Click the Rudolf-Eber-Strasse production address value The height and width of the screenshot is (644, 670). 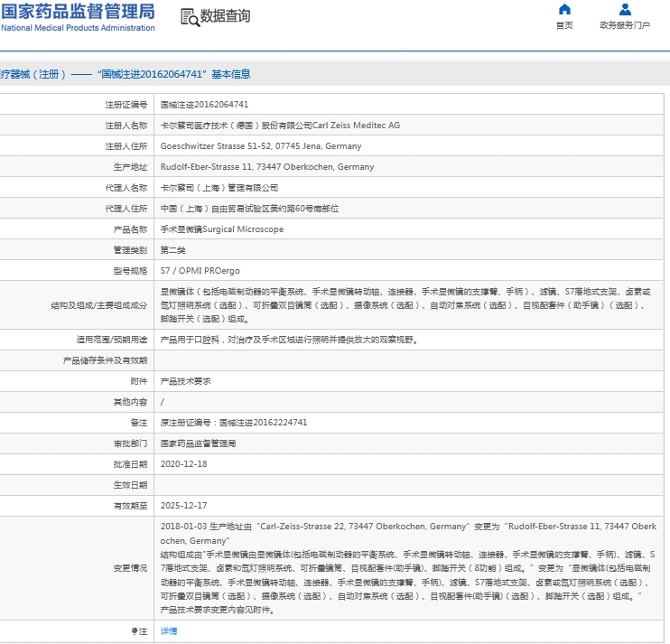266,167
